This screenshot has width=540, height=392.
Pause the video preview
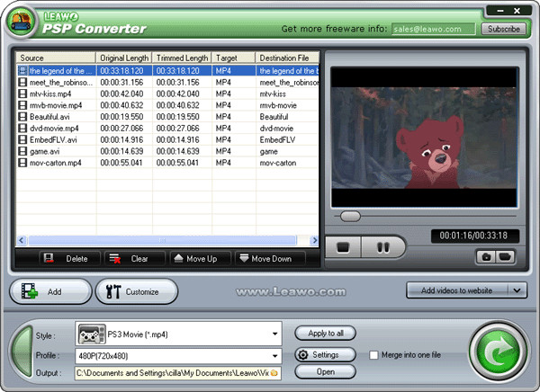coord(383,246)
